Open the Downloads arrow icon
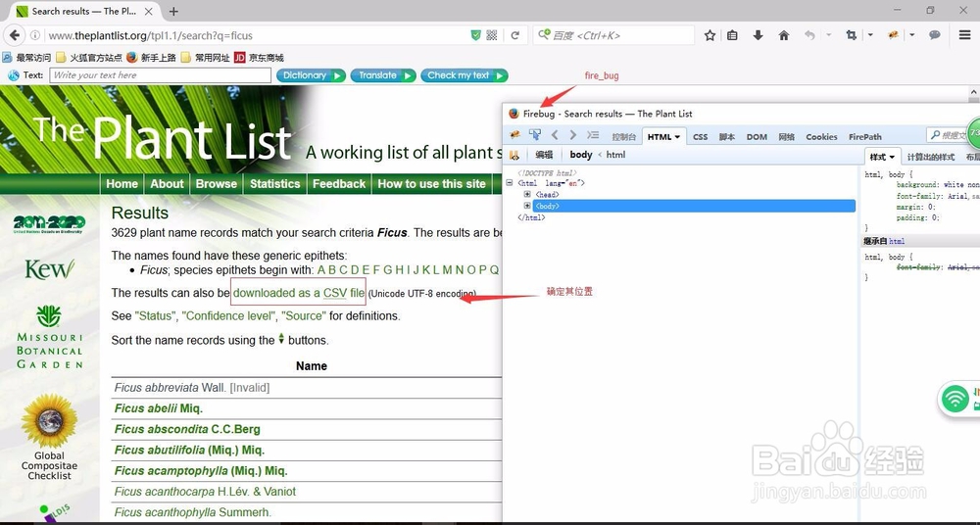This screenshot has width=980, height=525. tap(759, 35)
